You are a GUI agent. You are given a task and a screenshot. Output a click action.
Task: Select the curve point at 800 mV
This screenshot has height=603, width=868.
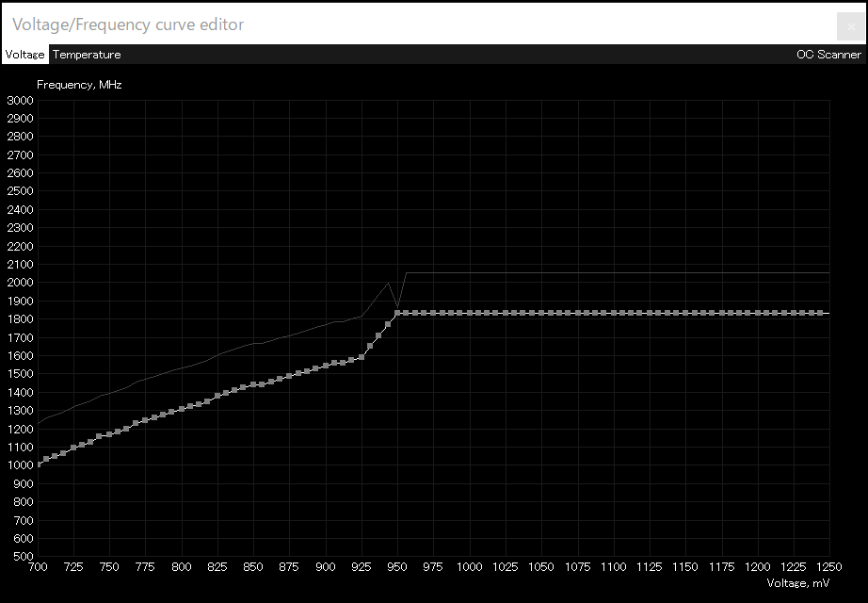click(182, 409)
